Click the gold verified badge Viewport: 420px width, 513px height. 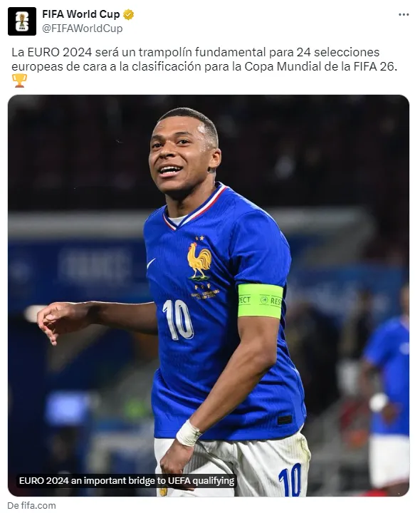coord(128,14)
